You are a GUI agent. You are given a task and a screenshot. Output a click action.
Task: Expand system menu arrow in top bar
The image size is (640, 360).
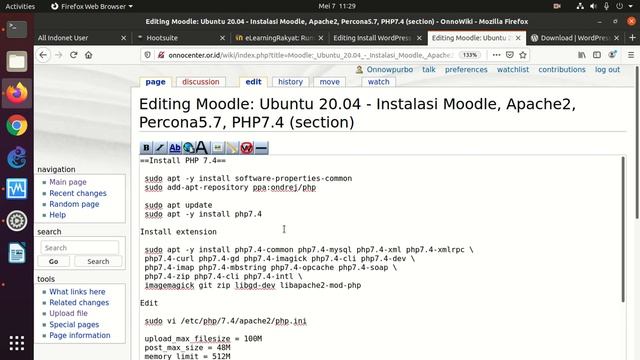(631, 6)
